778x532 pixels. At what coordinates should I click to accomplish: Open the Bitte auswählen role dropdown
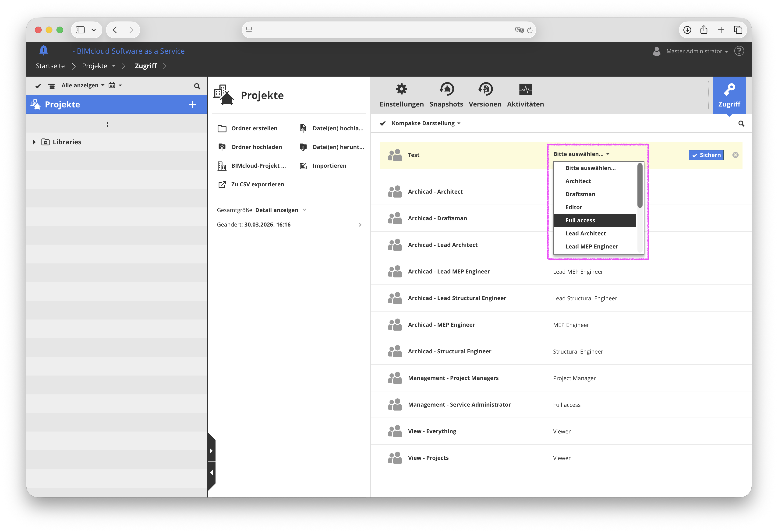[581, 154]
